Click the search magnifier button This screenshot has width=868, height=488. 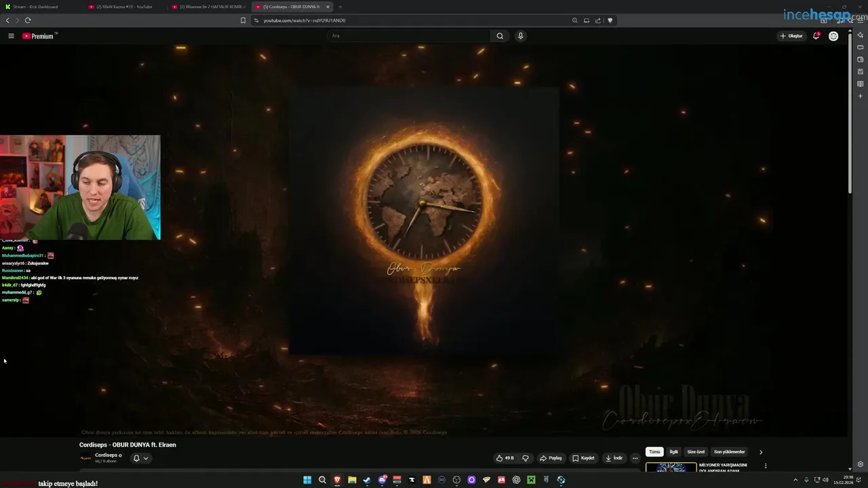500,36
